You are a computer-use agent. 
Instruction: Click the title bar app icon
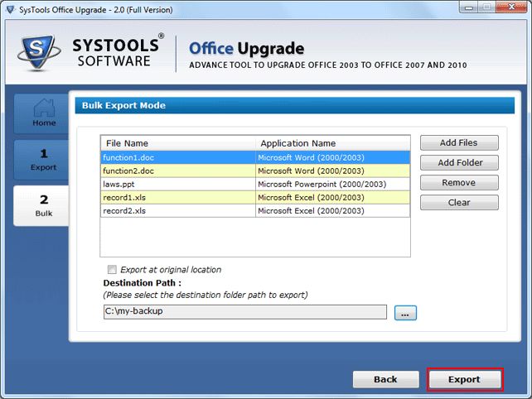point(11,9)
